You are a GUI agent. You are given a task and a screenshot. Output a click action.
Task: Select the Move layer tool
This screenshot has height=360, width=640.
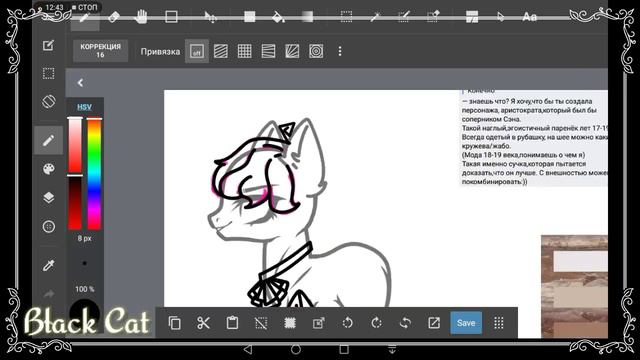point(210,17)
